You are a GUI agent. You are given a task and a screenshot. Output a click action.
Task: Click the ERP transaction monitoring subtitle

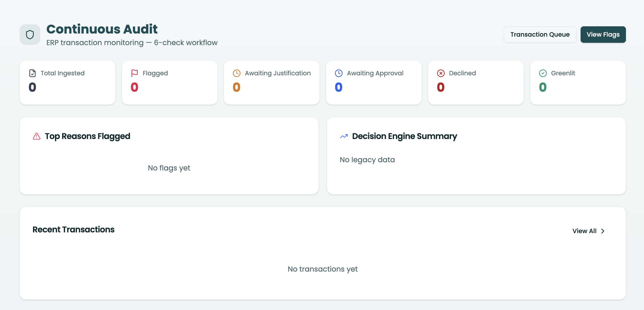point(132,43)
